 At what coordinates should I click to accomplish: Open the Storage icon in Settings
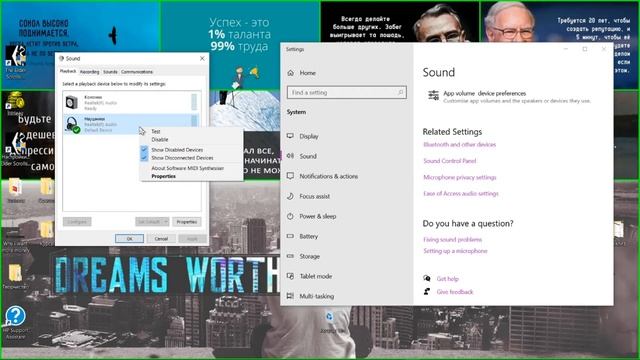coord(290,256)
